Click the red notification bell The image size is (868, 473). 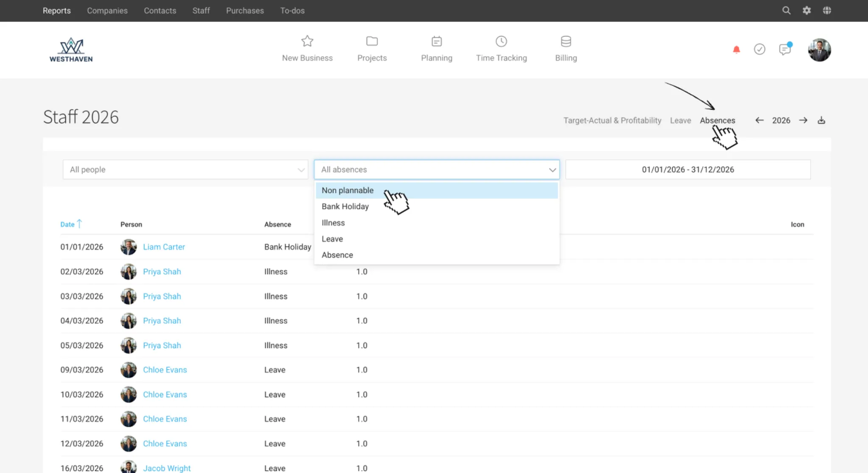tap(736, 50)
